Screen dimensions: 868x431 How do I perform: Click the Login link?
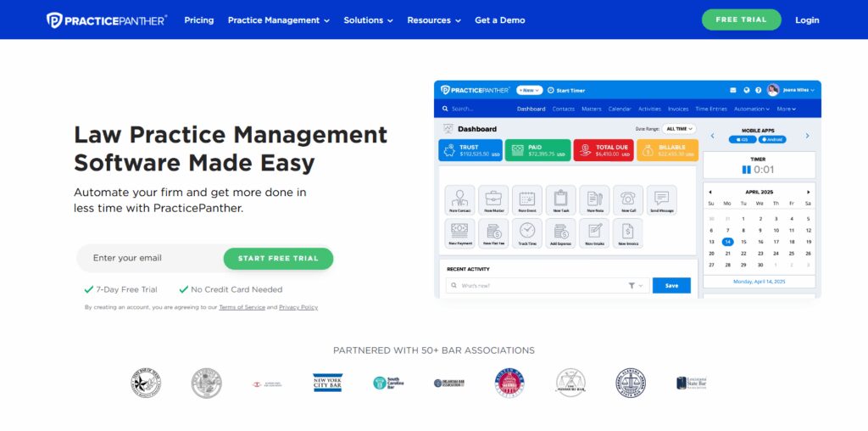807,20
